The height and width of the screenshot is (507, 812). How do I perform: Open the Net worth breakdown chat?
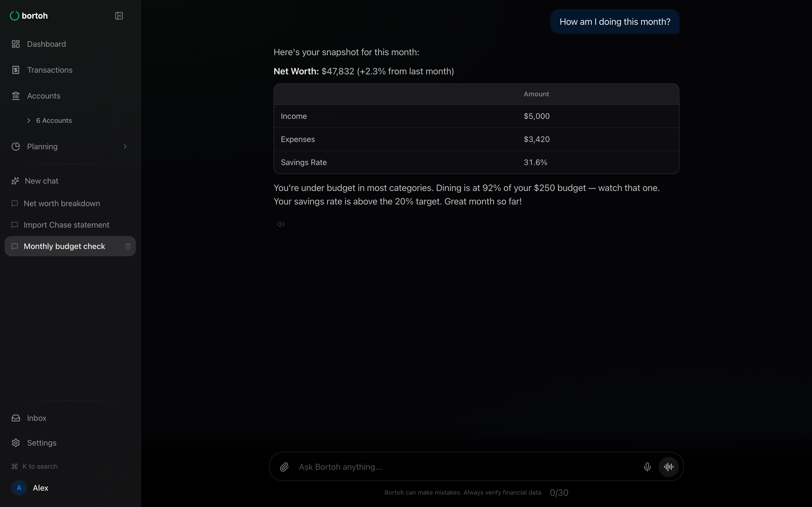62,204
